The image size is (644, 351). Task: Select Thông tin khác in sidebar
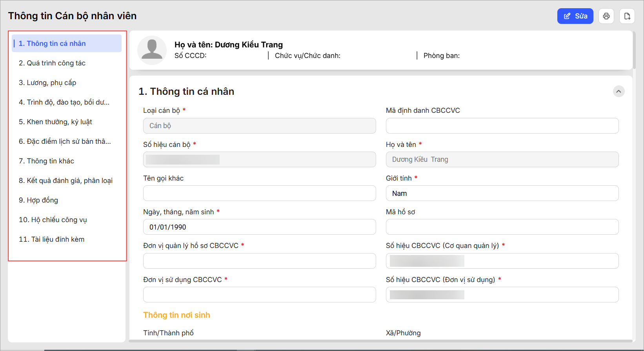coord(46,161)
